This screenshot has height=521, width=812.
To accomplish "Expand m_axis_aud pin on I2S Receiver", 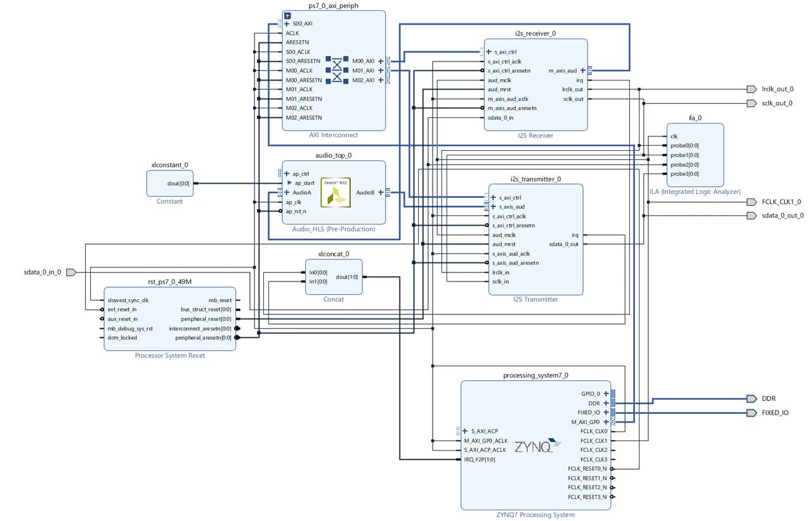I will coord(582,71).
